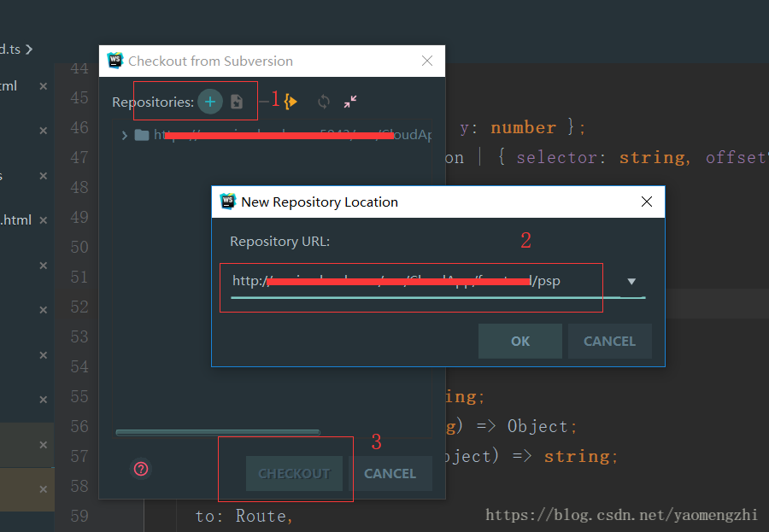The image size is (769, 532).
Task: Click the CHECKOUT button
Action: coord(294,474)
